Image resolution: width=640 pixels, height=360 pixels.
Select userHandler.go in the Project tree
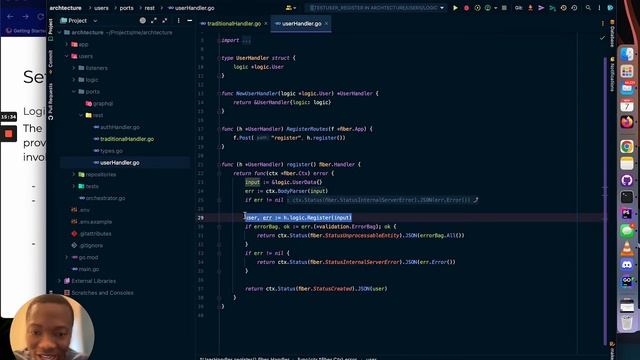[125, 162]
